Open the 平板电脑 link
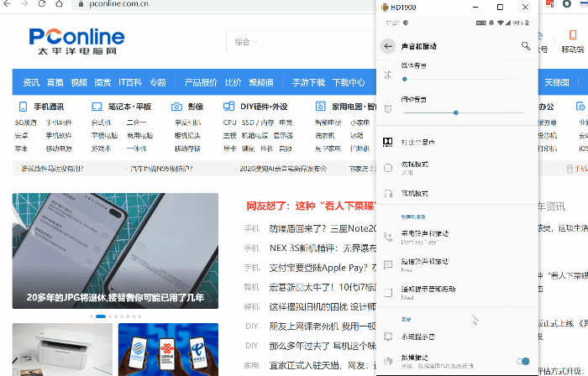Viewport: 588px width, 376px height. point(105,136)
